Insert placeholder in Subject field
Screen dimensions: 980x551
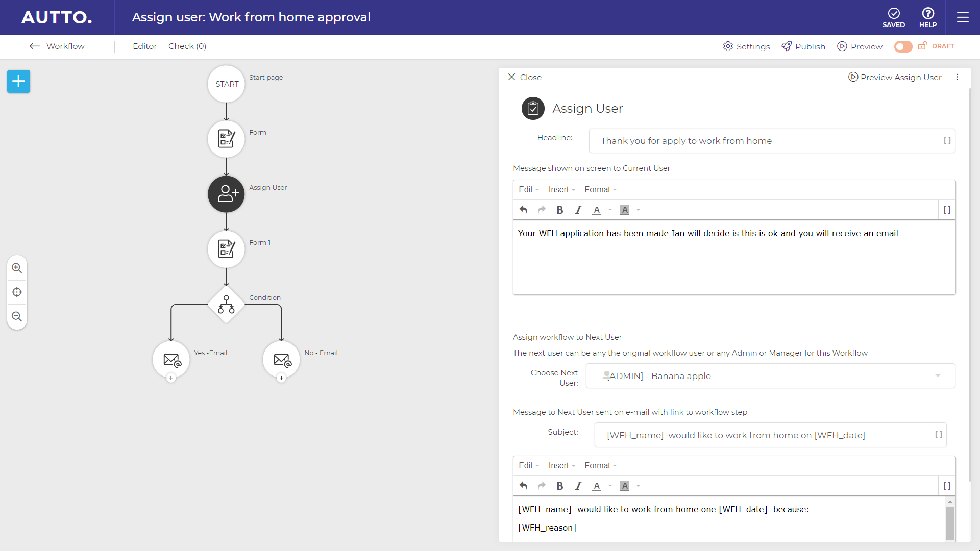point(938,435)
